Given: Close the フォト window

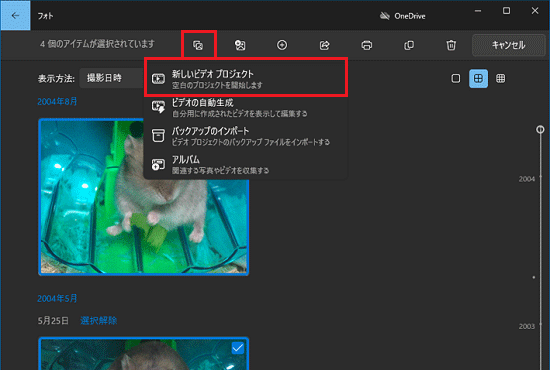Looking at the screenshot, I should pos(535,11).
